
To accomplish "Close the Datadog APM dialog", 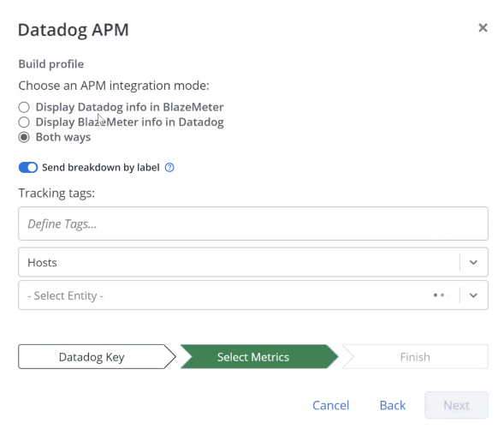I will coord(483,28).
